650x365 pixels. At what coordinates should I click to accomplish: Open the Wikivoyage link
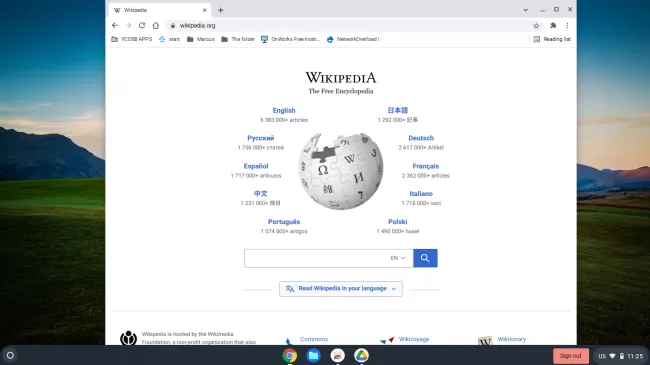click(x=414, y=339)
